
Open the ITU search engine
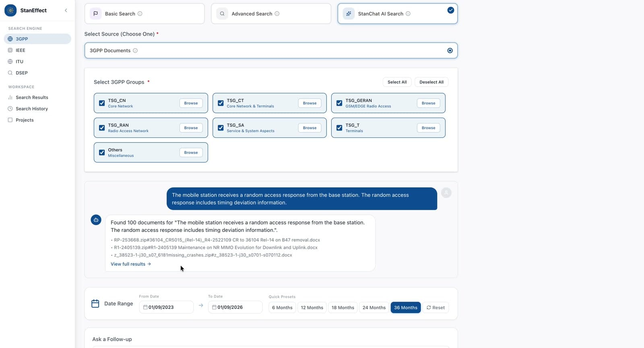click(x=37, y=62)
